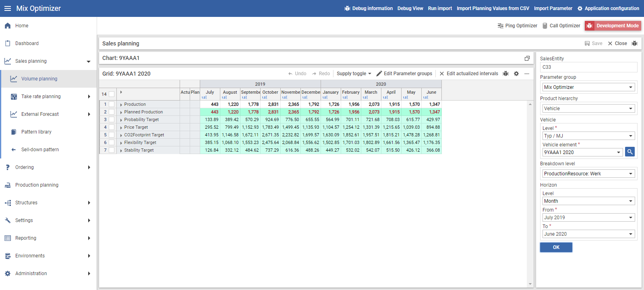Expand all rows via header arrow
The width and height of the screenshot is (644, 290).
point(121,92)
